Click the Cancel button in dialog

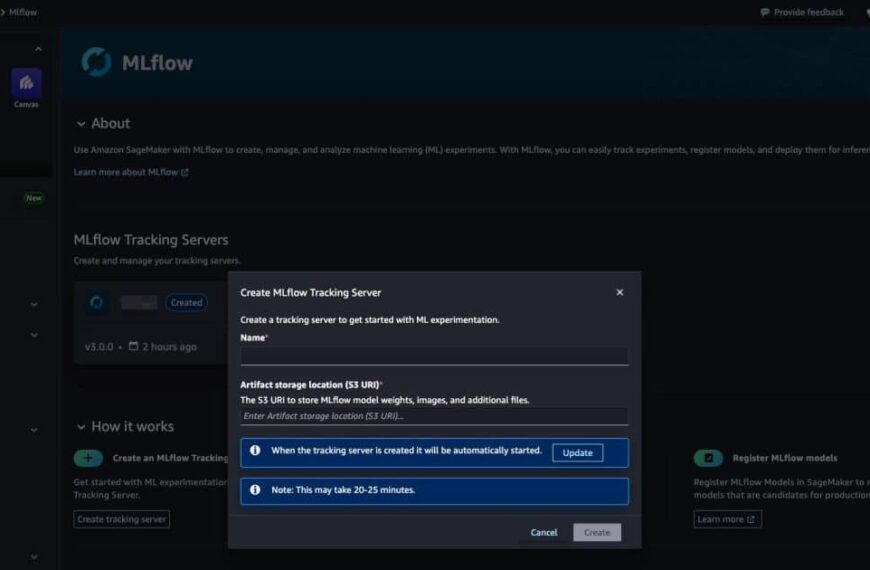click(544, 532)
